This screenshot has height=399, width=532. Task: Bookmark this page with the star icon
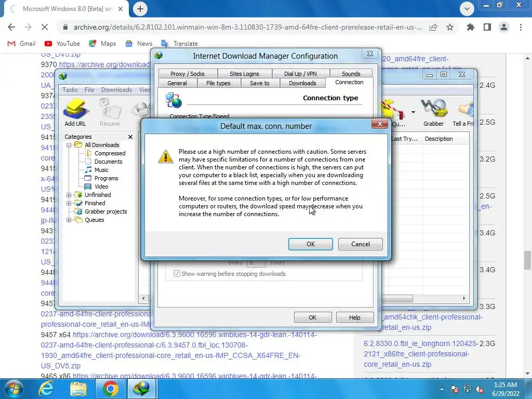[x=450, y=27]
